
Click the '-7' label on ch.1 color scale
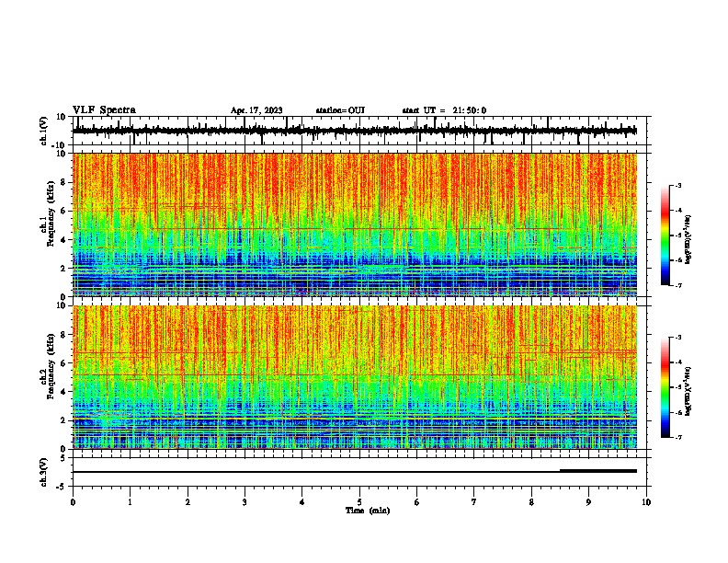tap(677, 285)
